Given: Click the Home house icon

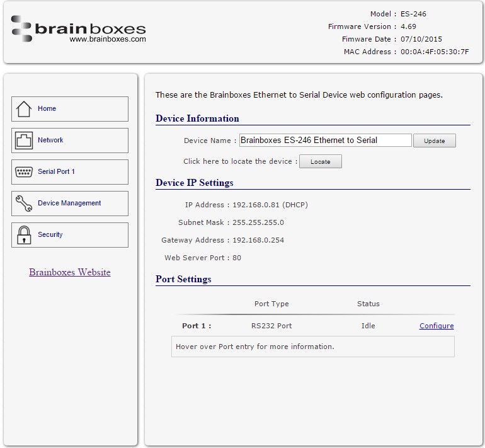Looking at the screenshot, I should (24, 109).
